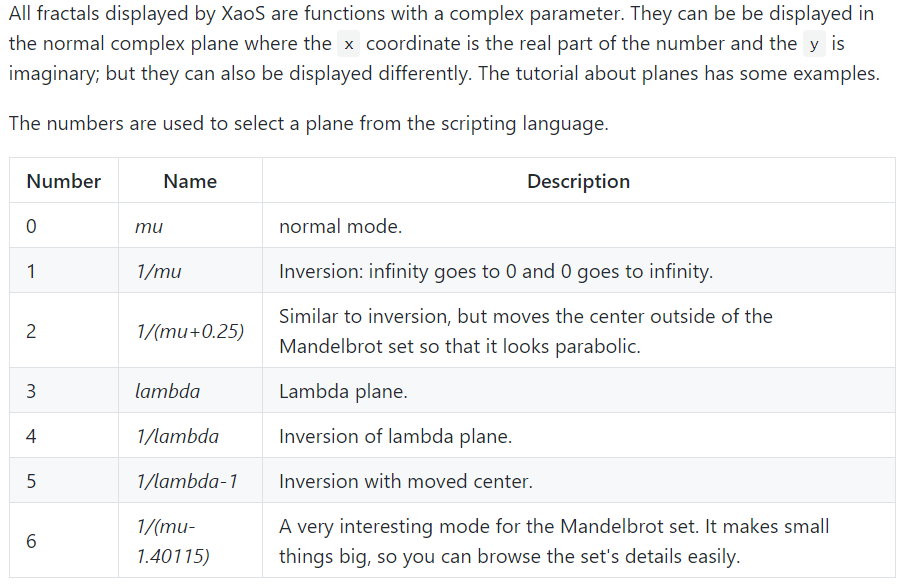Select the inline code 'x' in the paragraph

(x=348, y=44)
